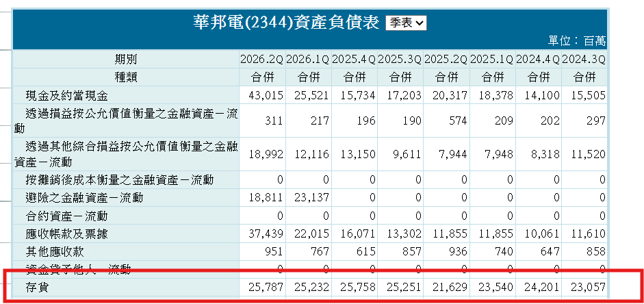
Task: Open the 季表 period dropdown
Action: pos(406,23)
